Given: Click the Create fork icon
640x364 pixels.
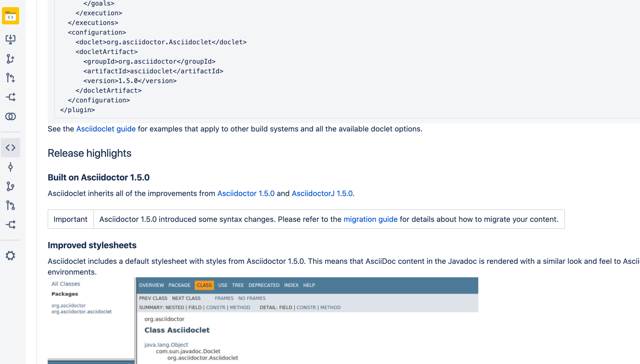Looking at the screenshot, I should point(10,97).
